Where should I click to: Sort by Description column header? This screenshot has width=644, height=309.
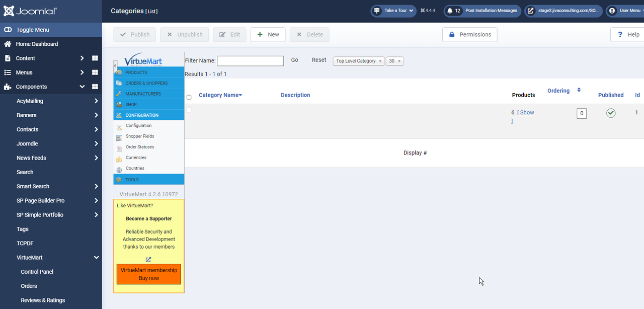tap(295, 95)
